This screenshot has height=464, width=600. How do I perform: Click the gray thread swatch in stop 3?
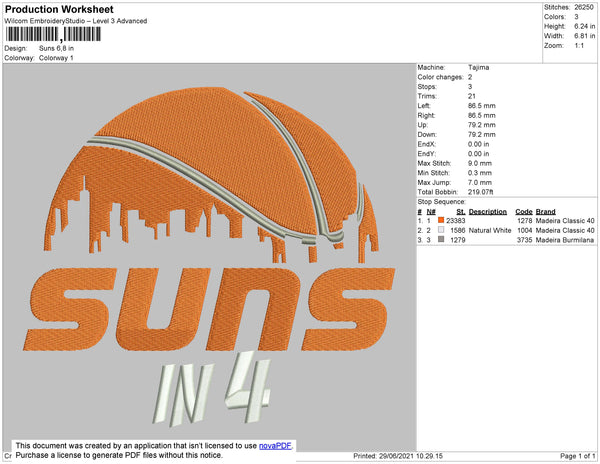pos(440,240)
